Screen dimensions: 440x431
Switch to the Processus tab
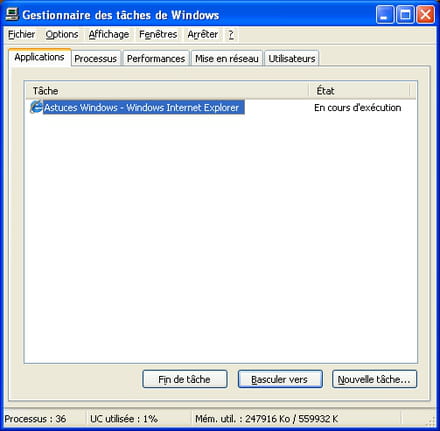96,59
